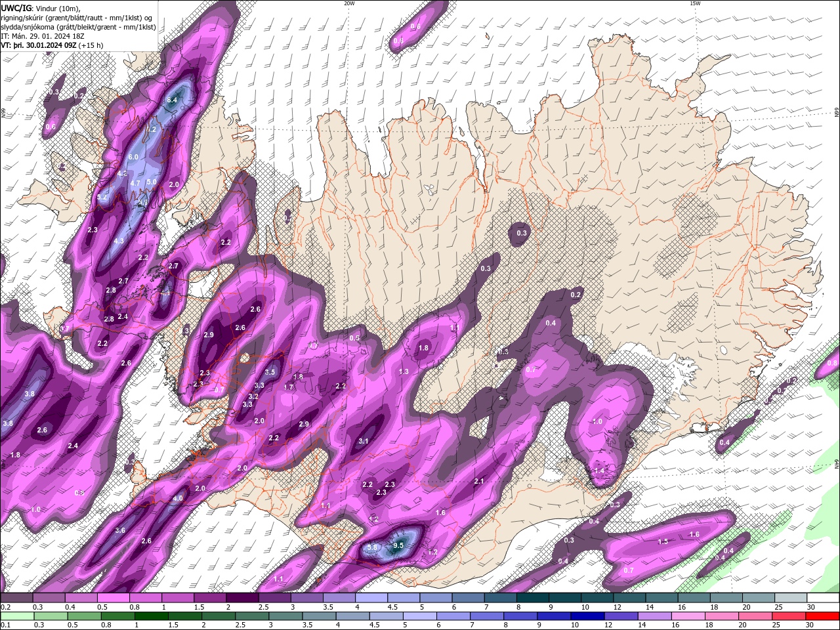Pick lower-scale navy blue swatch between 10 and 12
The width and height of the screenshot is (840, 630).
pos(587,616)
